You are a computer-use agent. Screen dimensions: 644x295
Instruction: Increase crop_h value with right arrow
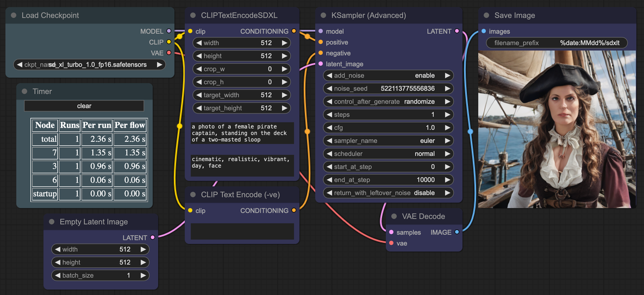click(x=284, y=82)
